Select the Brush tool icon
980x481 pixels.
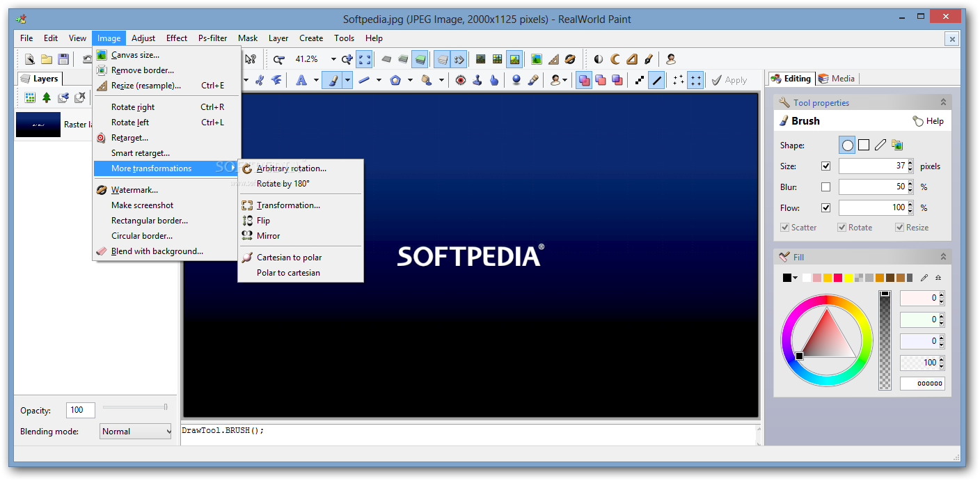pos(333,80)
